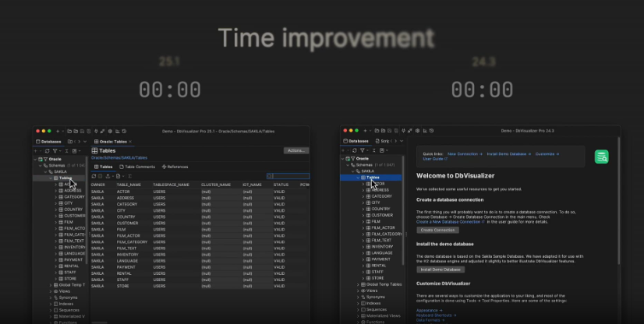Click the Views node icon in the 25.1 tree

click(55, 291)
